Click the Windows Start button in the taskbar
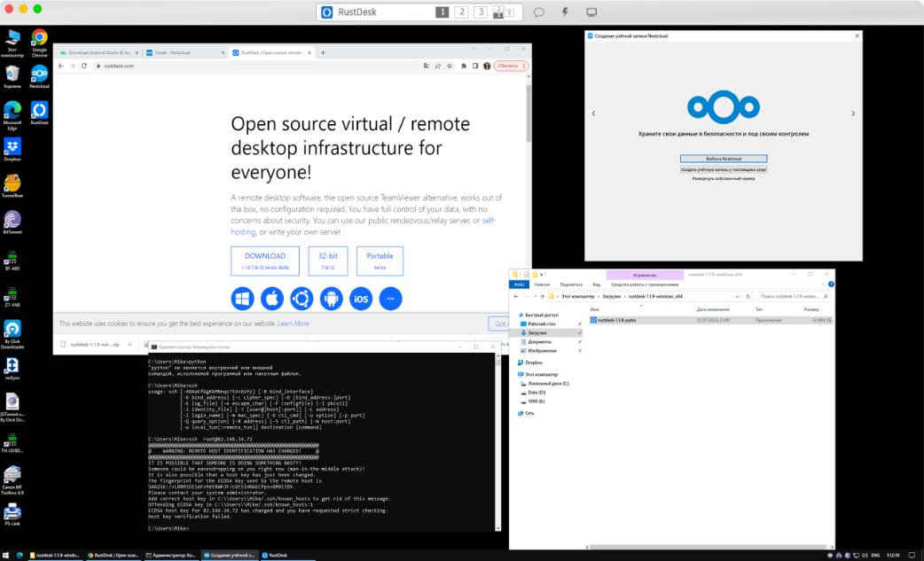 (x=6, y=555)
